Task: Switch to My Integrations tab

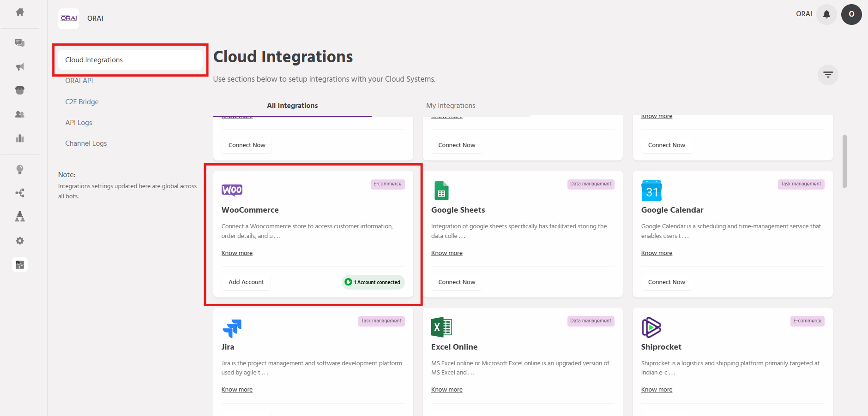Action: coord(451,106)
